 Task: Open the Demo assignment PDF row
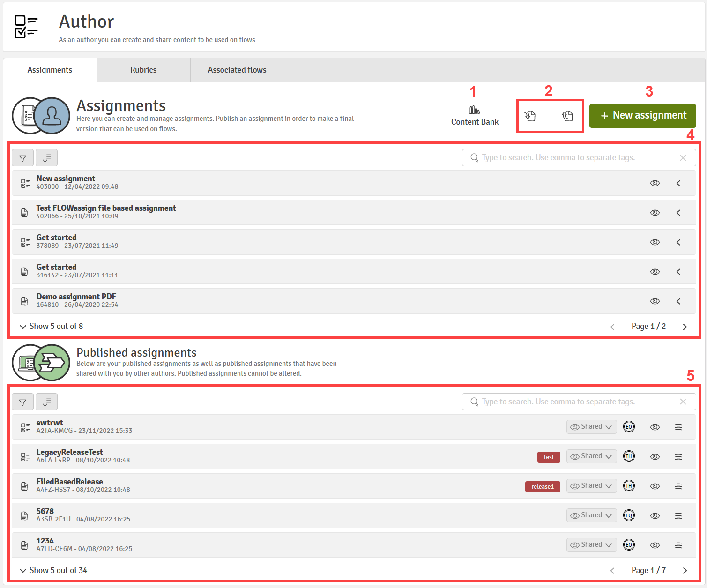(x=354, y=301)
